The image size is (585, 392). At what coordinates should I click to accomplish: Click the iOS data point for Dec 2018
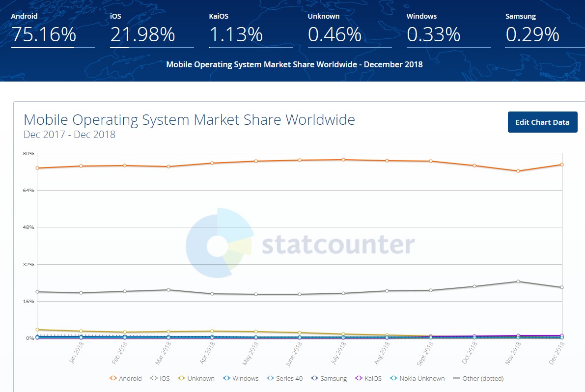coord(562,287)
